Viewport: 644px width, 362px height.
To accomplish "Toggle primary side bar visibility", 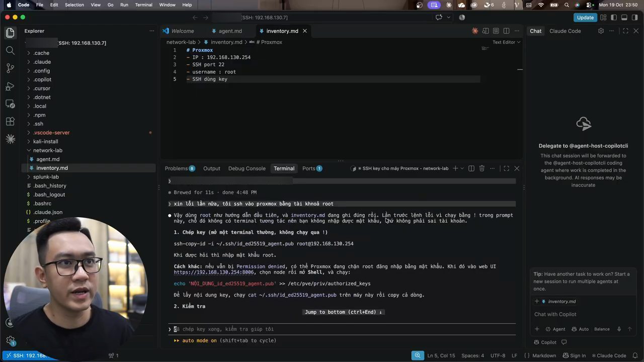I will (x=613, y=18).
